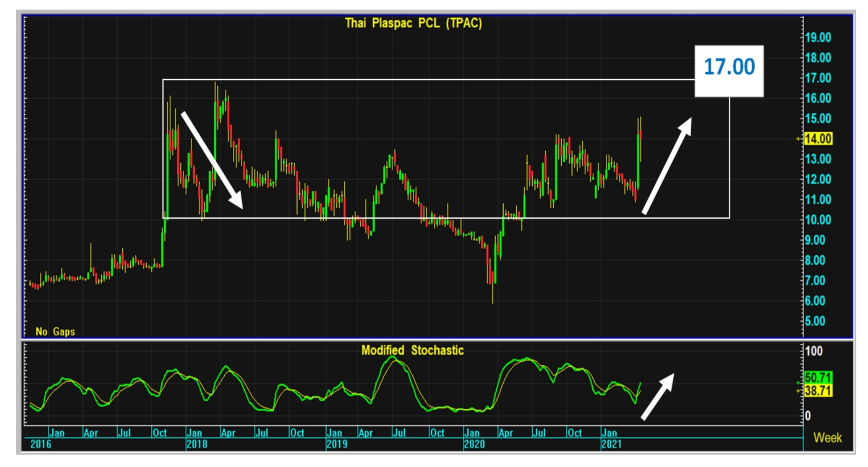This screenshot has height=467, width=868.
Task: Select the 15.00 price axis label
Action: 818,118
